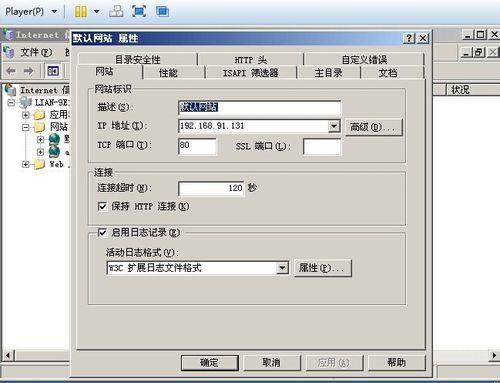Select the LIAN-9E computer node in the tree
The width and height of the screenshot is (500, 383).
coord(52,102)
